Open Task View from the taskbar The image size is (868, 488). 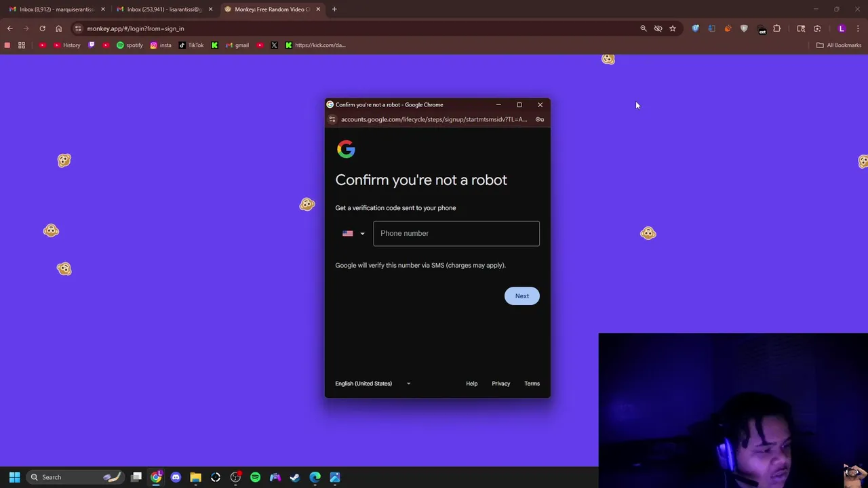[136, 477]
